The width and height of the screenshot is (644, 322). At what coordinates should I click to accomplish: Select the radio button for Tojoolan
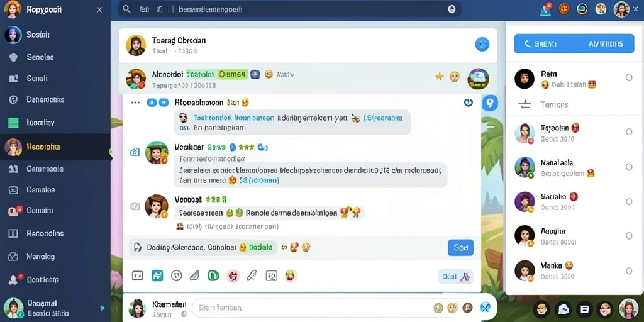click(x=629, y=132)
